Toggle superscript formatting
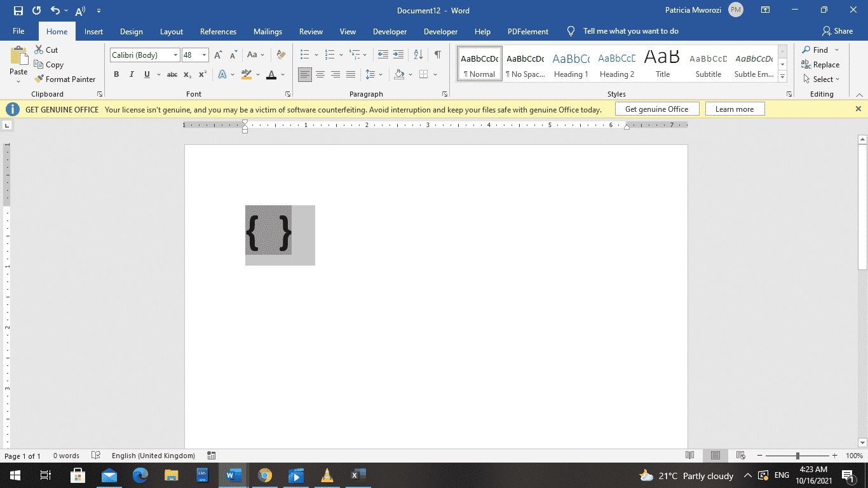This screenshot has width=868, height=488. tap(201, 74)
